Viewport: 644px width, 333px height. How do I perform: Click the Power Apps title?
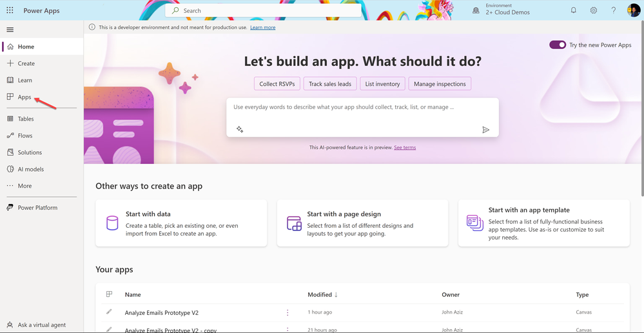tap(41, 11)
